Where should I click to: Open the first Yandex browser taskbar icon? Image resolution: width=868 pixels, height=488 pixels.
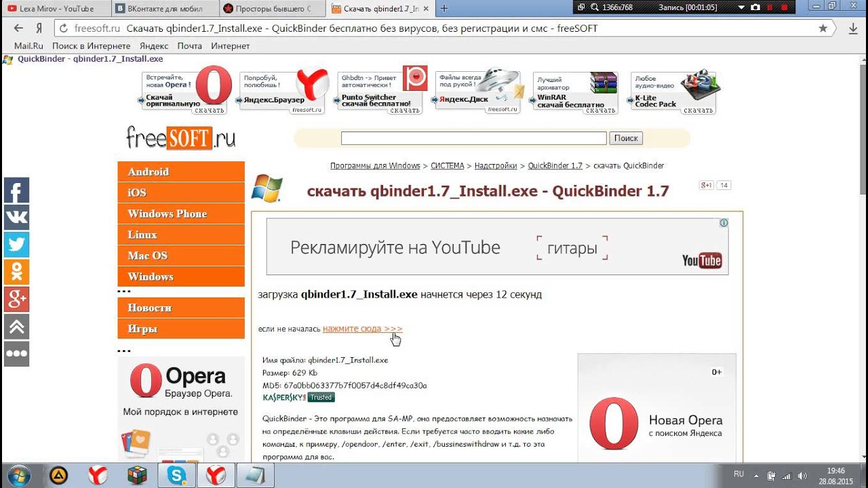(98, 475)
